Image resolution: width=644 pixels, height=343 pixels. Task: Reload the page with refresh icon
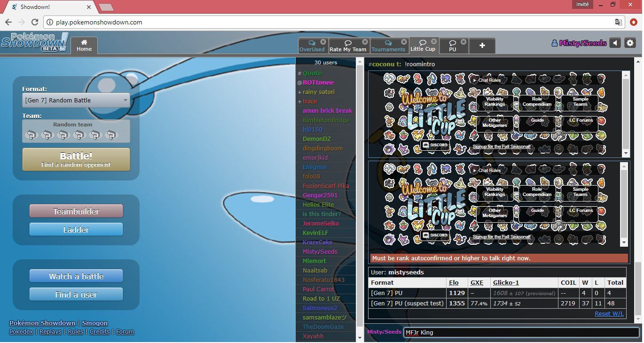(34, 22)
